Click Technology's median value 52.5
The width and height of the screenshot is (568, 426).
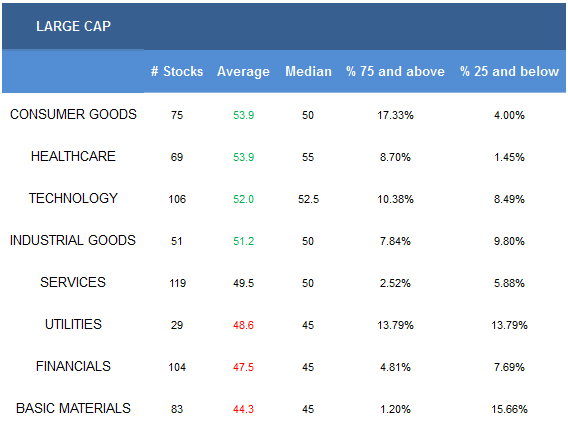pyautogui.click(x=308, y=199)
